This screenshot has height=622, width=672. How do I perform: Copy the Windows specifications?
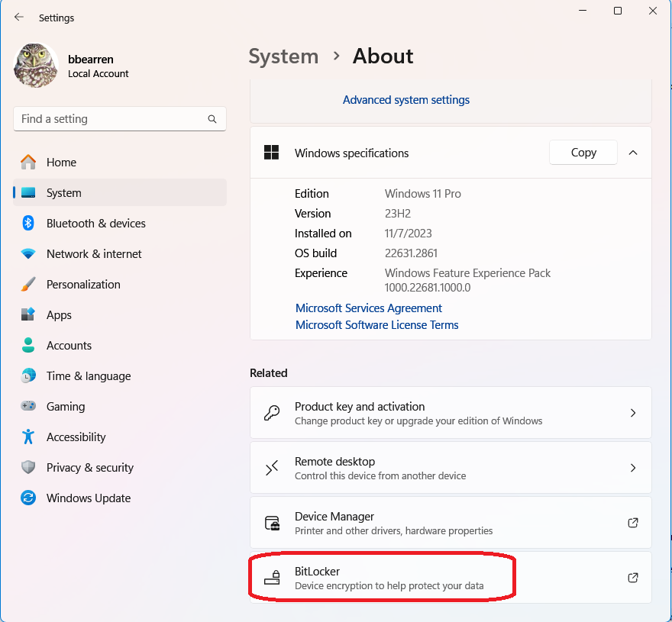(x=583, y=153)
